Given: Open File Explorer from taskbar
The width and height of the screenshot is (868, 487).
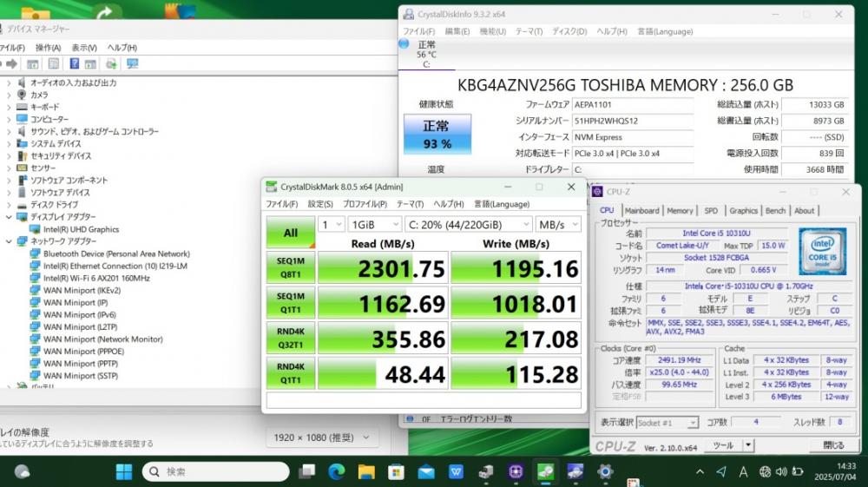Looking at the screenshot, I should [x=366, y=471].
